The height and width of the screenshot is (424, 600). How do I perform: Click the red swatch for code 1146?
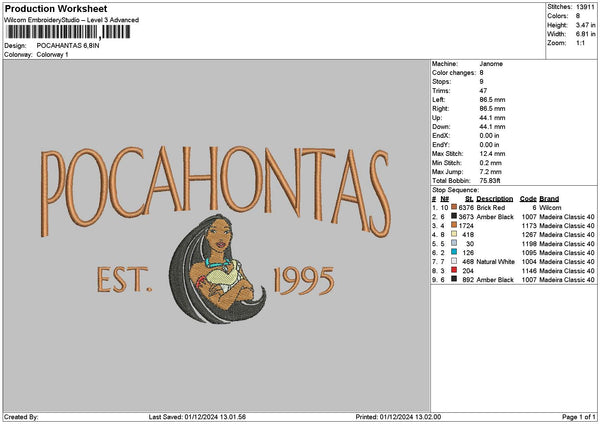[454, 270]
